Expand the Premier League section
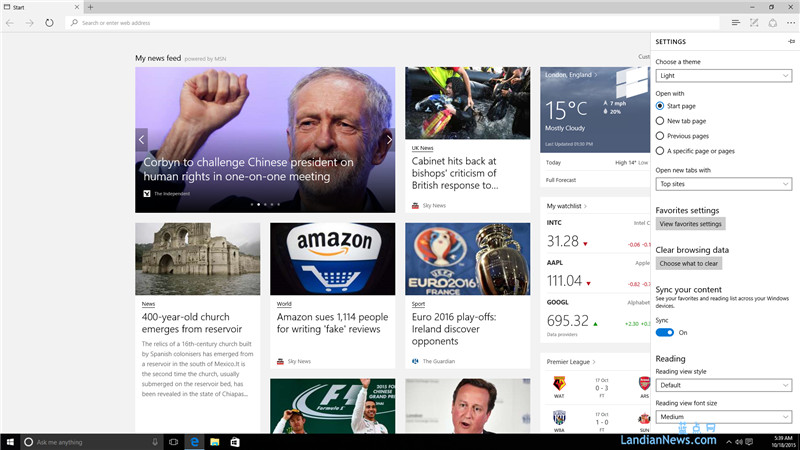The image size is (800, 450). click(x=571, y=362)
